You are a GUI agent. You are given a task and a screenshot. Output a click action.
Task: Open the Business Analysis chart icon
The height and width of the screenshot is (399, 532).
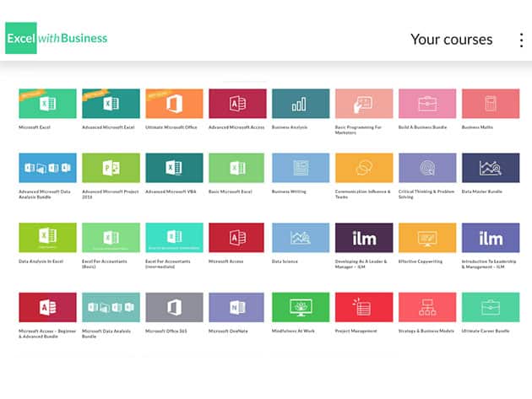pyautogui.click(x=301, y=103)
